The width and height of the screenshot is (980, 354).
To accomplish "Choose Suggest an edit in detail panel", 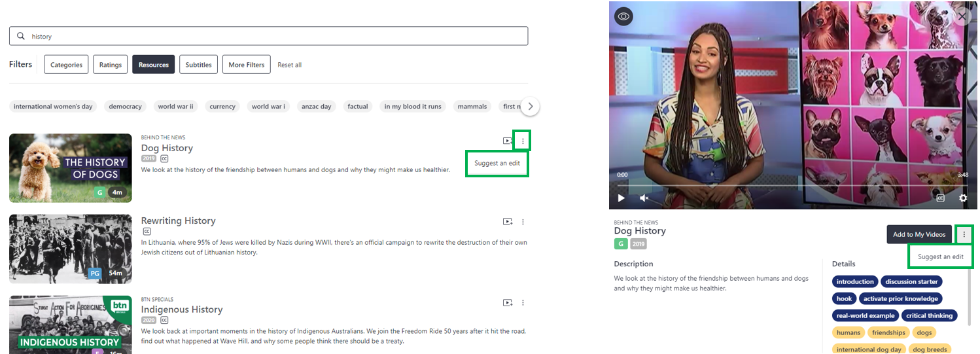I will (941, 257).
